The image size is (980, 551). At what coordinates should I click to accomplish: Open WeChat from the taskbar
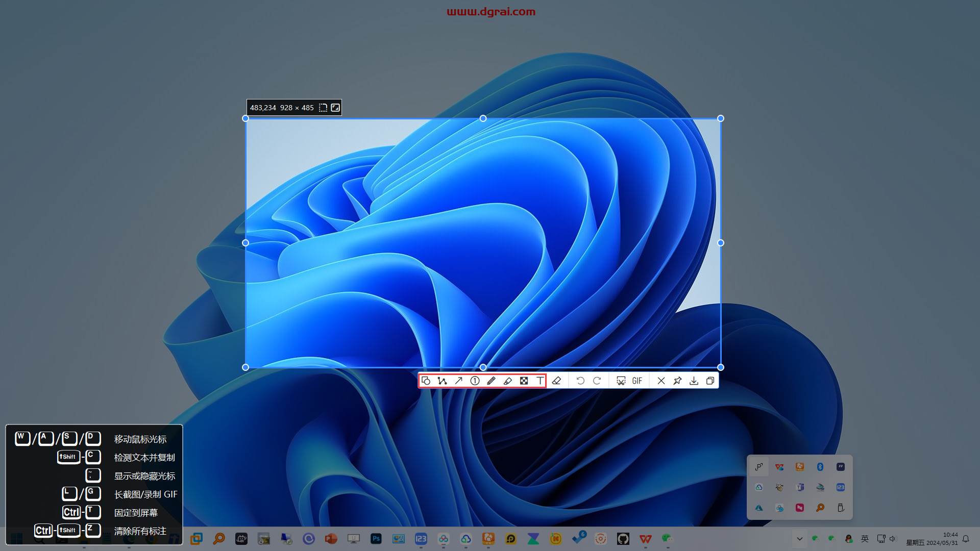click(x=668, y=539)
